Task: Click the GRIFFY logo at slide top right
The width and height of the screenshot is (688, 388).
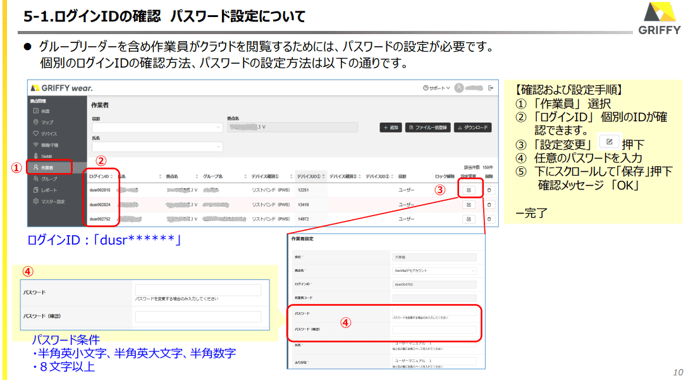Action: point(659,18)
